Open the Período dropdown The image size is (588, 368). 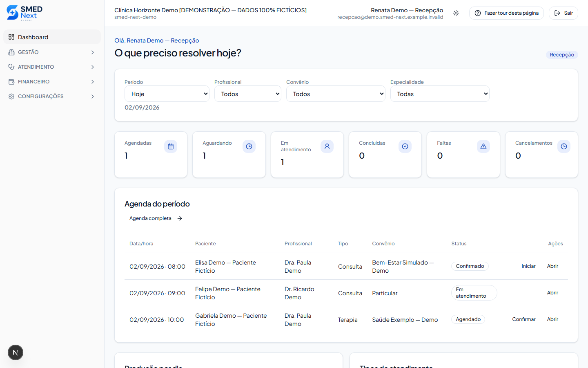pyautogui.click(x=167, y=94)
